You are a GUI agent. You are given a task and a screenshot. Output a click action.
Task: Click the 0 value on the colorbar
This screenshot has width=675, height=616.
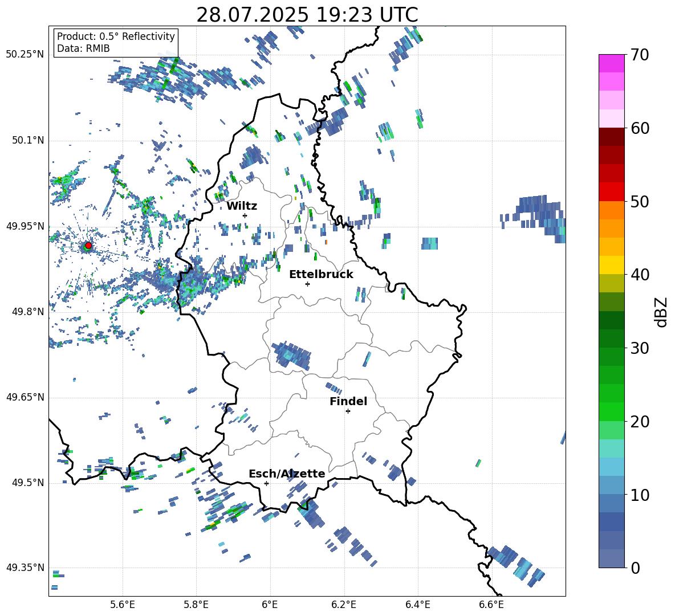click(x=635, y=568)
